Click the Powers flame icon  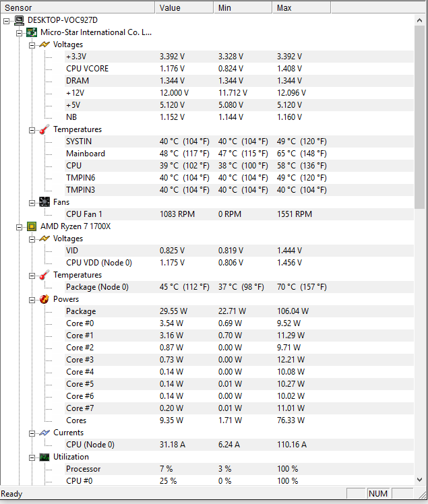coord(44,299)
